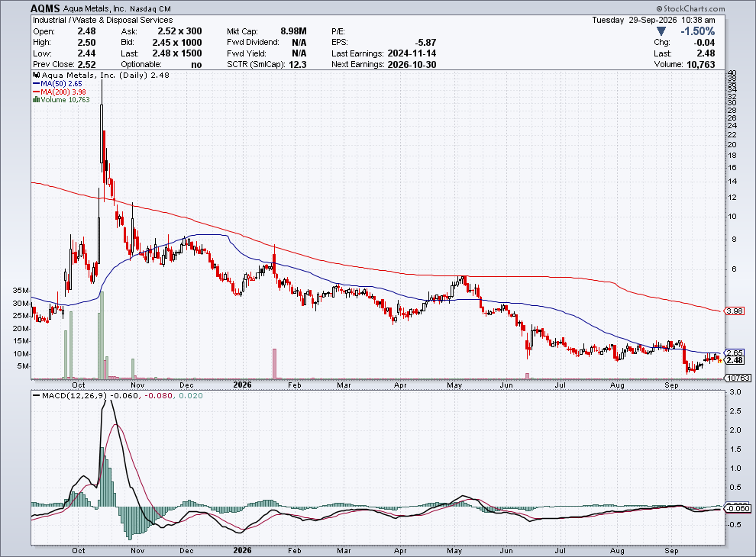Click the SCTR (SmlCap) value 12.3

pos(298,65)
